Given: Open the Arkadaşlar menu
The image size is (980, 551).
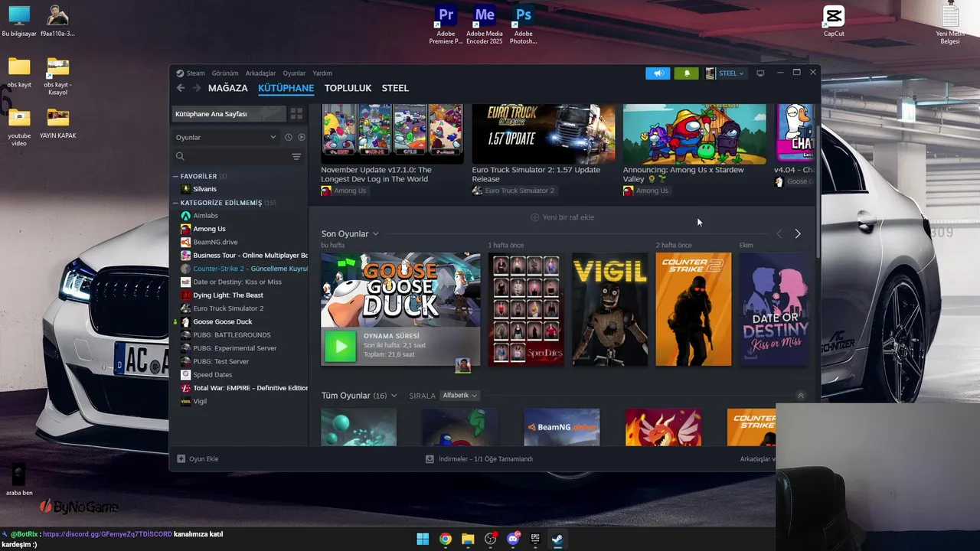Looking at the screenshot, I should (x=260, y=73).
